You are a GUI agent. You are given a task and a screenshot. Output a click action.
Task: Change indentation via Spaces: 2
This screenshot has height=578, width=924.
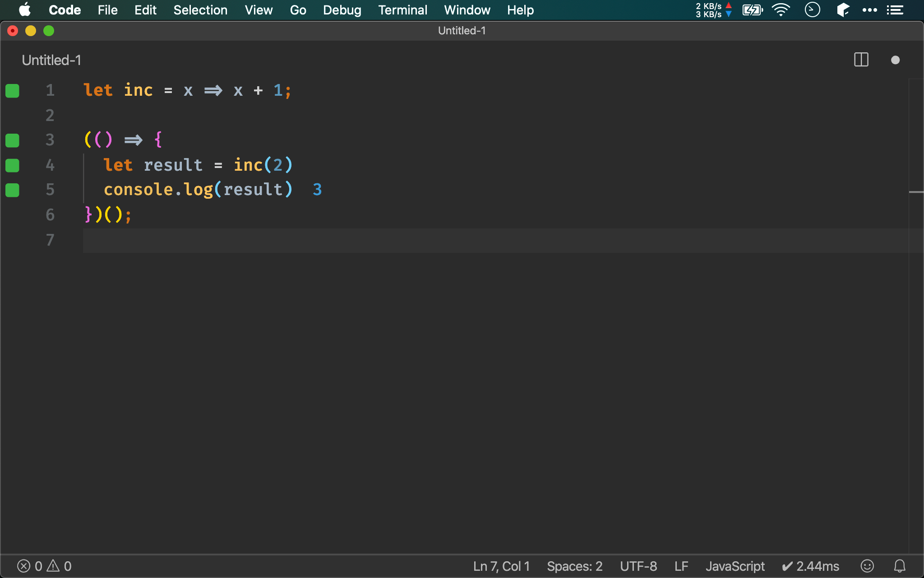[x=574, y=566]
